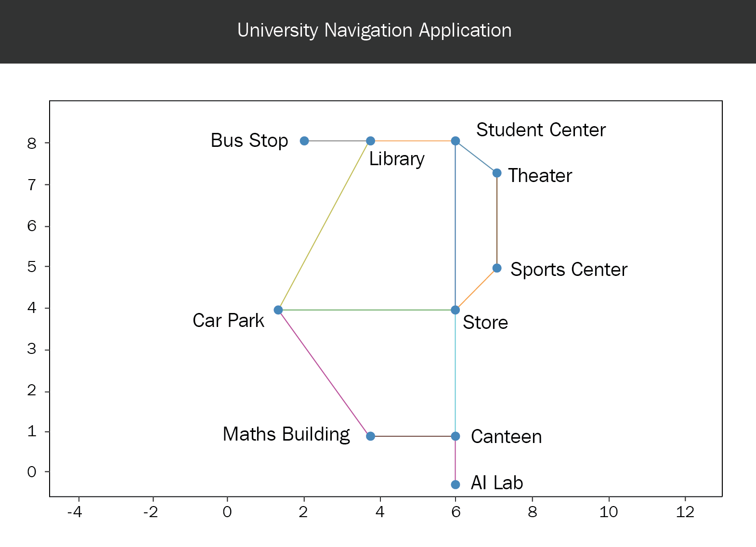Screen dimensions: 756x547
Task: Click the orange Library–Student Center path
Action: 413,141
